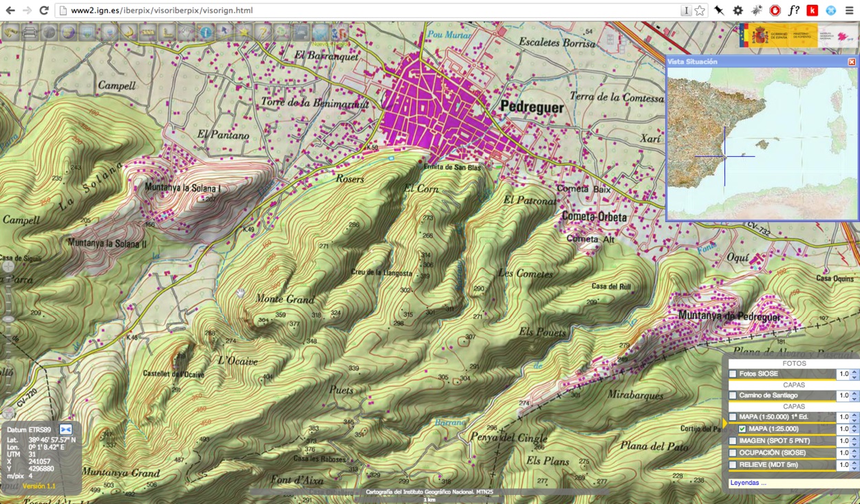This screenshot has height=504, width=860.
Task: Click the Versión 1.1 link
Action: point(39,486)
